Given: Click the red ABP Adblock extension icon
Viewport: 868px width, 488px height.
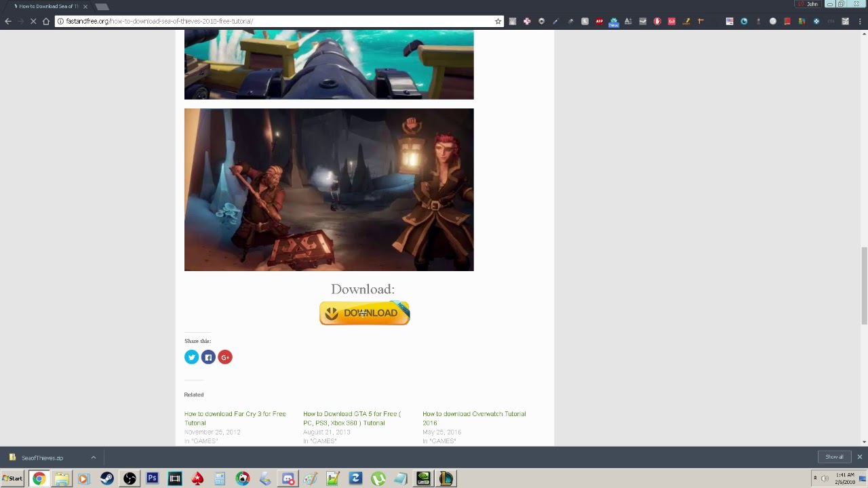Looking at the screenshot, I should (599, 21).
